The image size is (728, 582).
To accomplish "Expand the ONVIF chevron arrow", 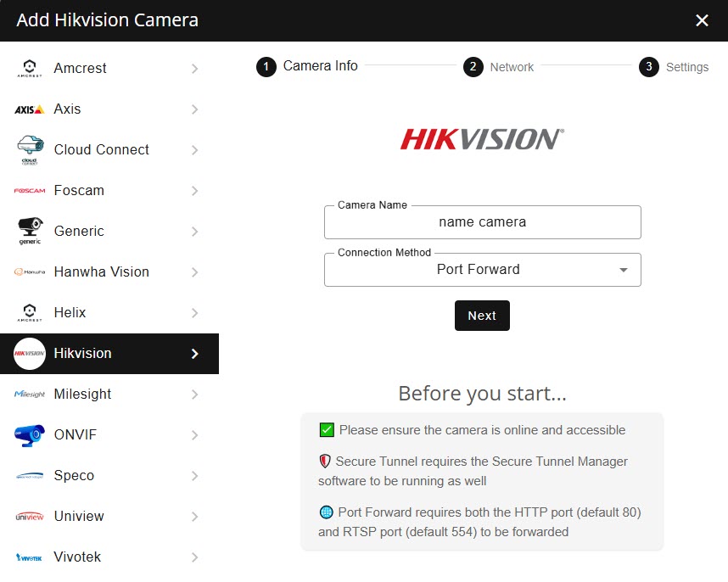I will click(x=195, y=435).
